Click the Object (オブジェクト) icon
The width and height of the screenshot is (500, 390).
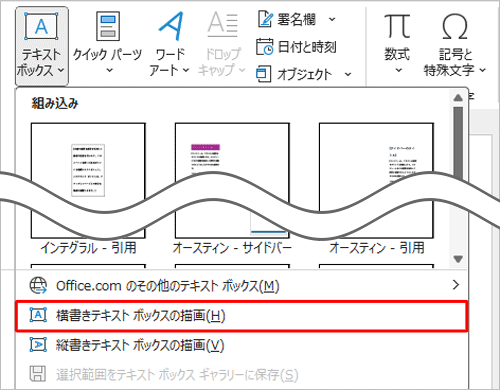coord(263,74)
